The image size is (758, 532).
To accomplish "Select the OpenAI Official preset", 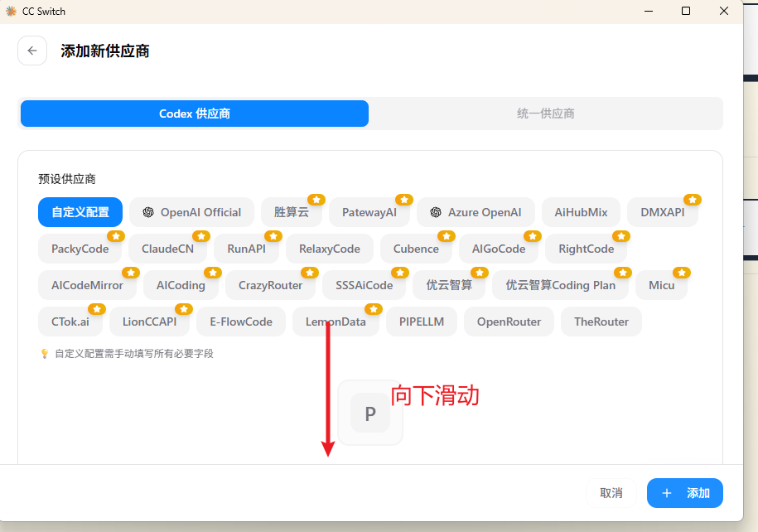I will (191, 212).
